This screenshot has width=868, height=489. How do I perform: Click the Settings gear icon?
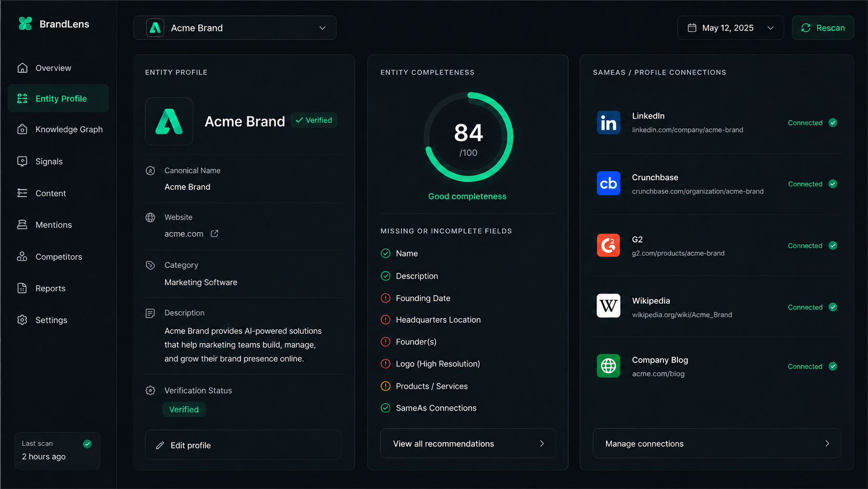click(22, 320)
